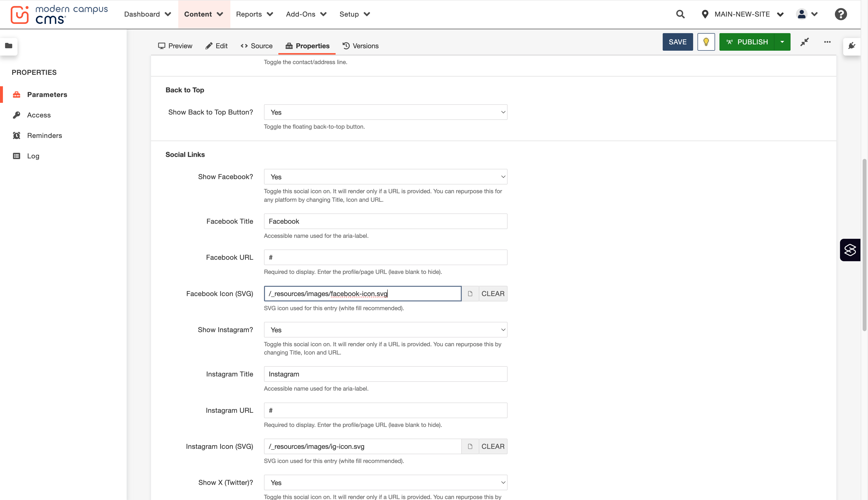Open the MAIN-NEW-SITE site switcher

click(x=742, y=14)
